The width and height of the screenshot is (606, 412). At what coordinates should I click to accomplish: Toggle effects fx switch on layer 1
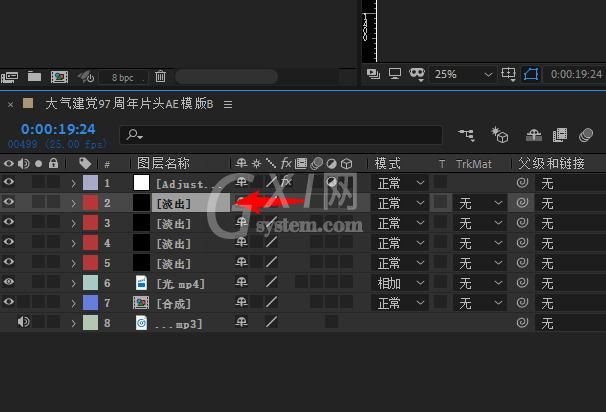(x=287, y=182)
